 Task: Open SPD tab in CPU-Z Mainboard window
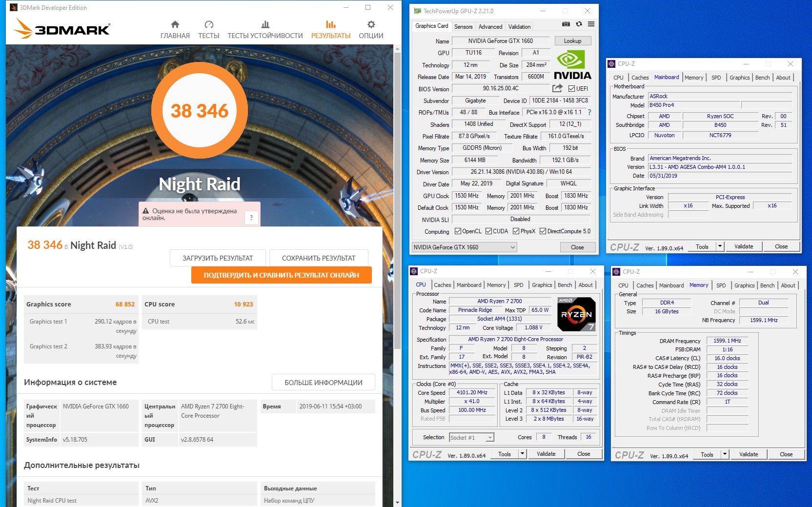tap(716, 78)
